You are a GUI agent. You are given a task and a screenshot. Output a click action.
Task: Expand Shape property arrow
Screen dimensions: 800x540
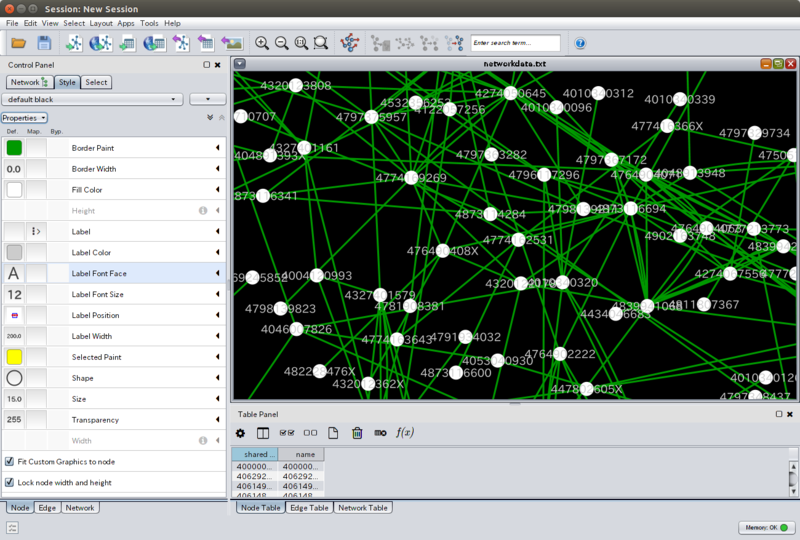click(x=218, y=378)
